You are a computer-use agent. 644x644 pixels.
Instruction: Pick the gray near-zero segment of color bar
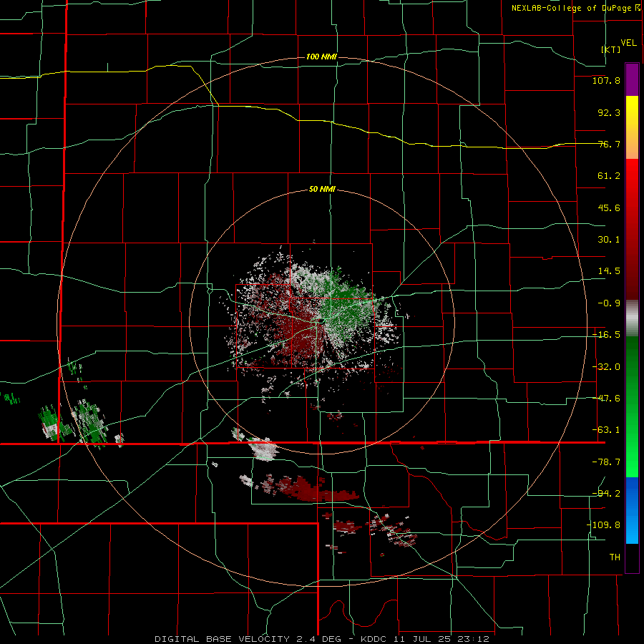(x=632, y=318)
